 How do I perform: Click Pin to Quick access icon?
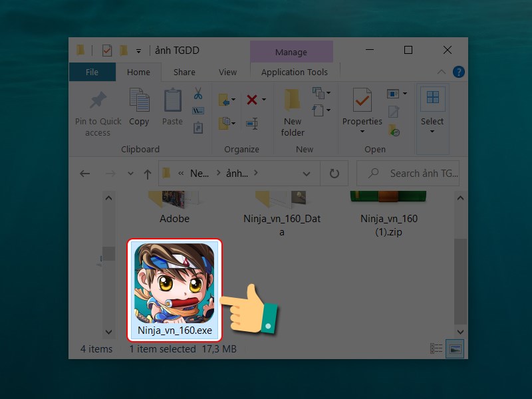pyautogui.click(x=98, y=99)
